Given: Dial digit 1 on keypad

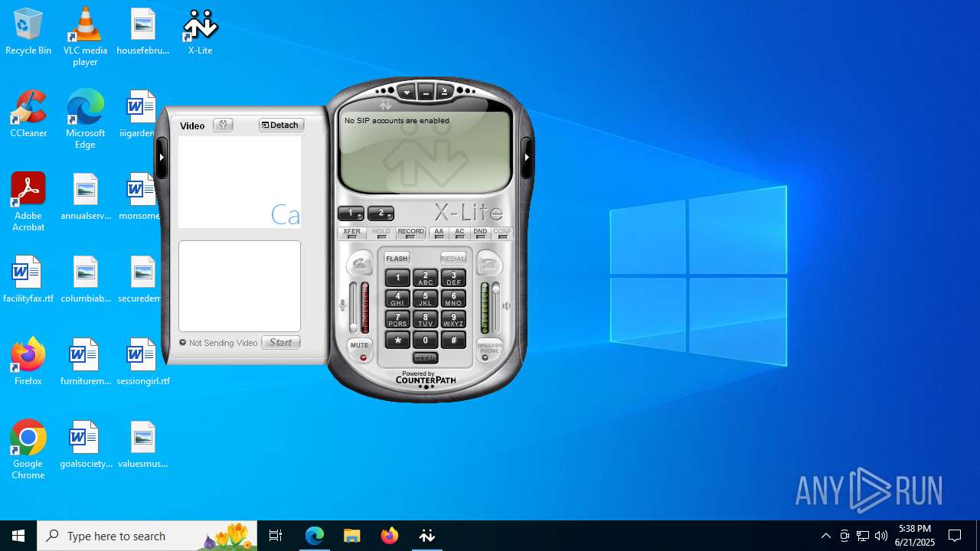Looking at the screenshot, I should pyautogui.click(x=397, y=278).
